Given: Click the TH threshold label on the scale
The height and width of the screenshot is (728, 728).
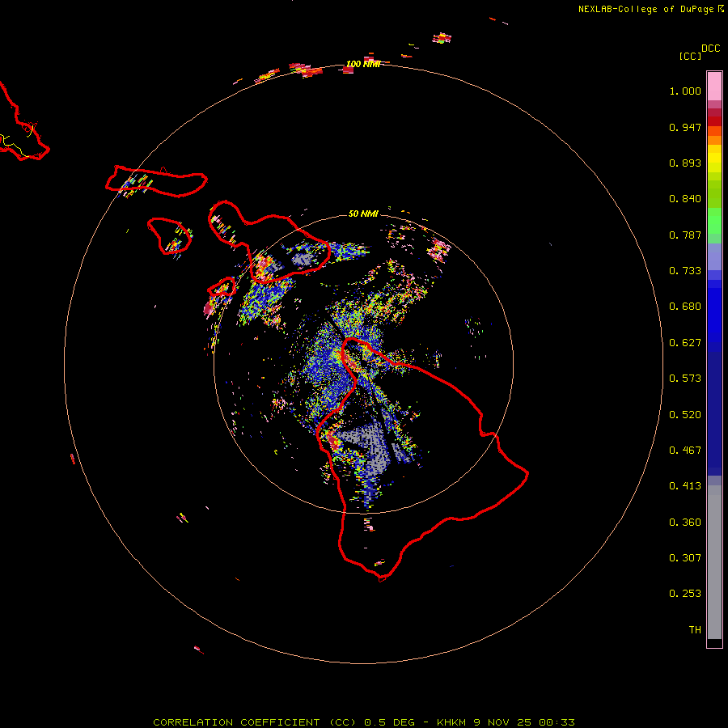Looking at the screenshot, I should tap(695, 630).
